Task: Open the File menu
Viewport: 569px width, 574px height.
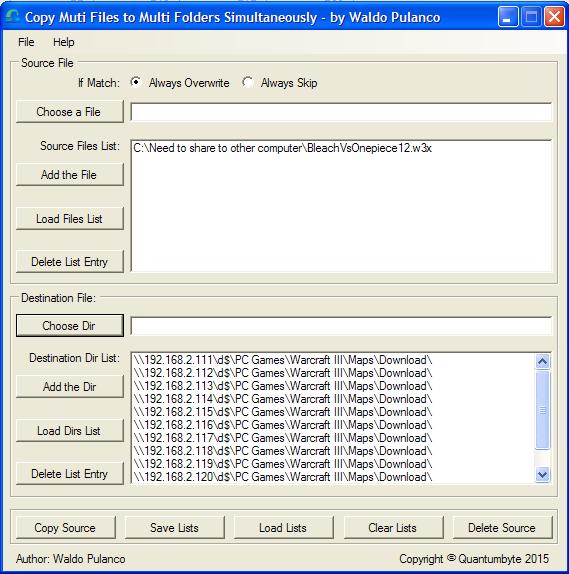Action: 26,42
